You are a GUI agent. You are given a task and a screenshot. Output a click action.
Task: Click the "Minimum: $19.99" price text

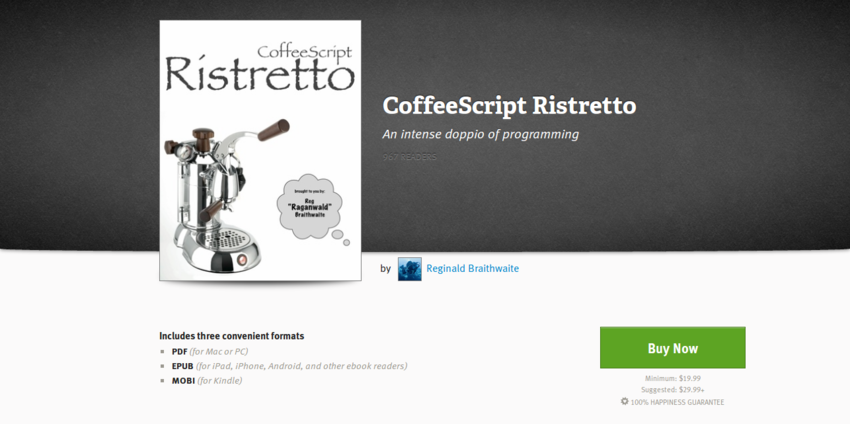[x=672, y=378]
